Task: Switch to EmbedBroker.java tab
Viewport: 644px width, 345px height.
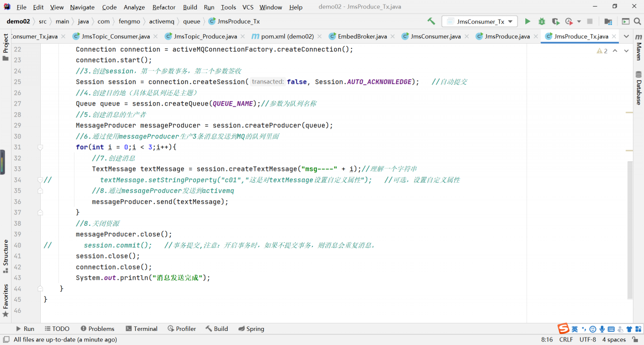Action: [362, 36]
